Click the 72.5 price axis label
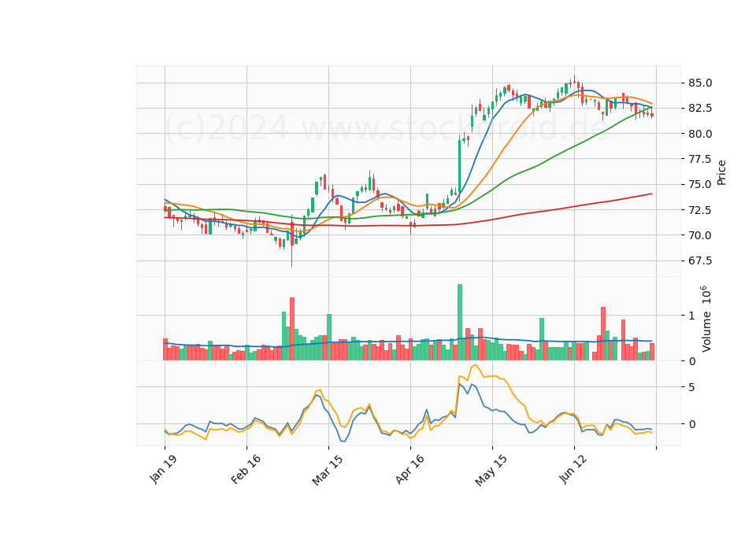The height and width of the screenshot is (543, 756). 699,210
